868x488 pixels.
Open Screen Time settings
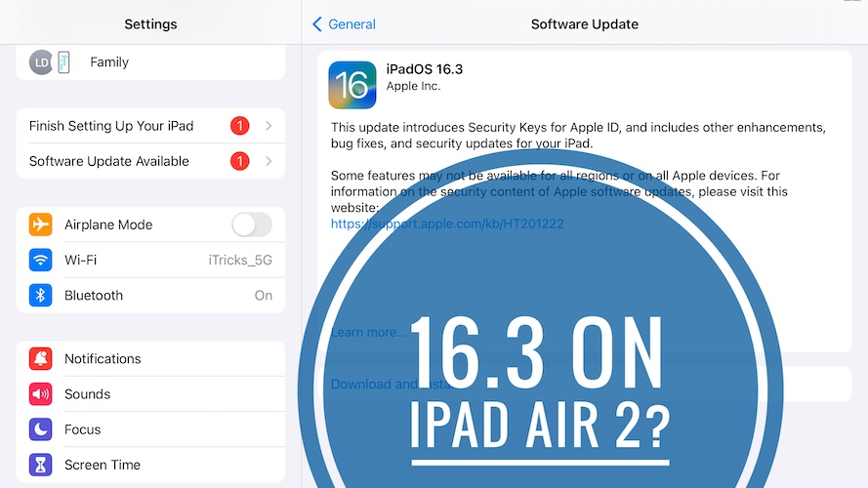150,465
